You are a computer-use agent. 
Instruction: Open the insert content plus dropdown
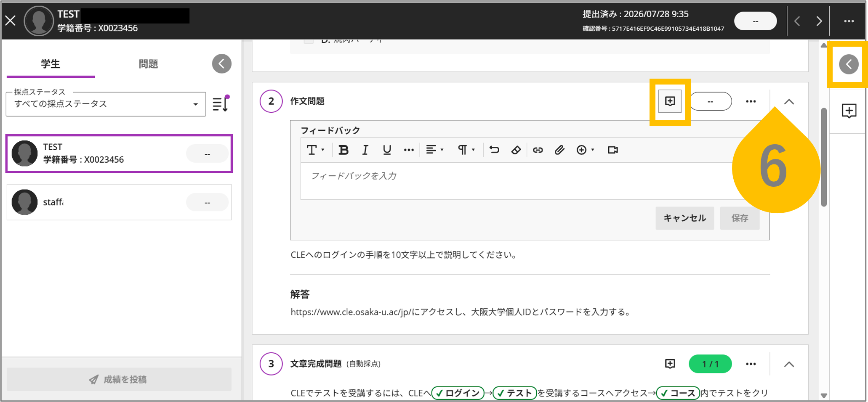(x=585, y=150)
